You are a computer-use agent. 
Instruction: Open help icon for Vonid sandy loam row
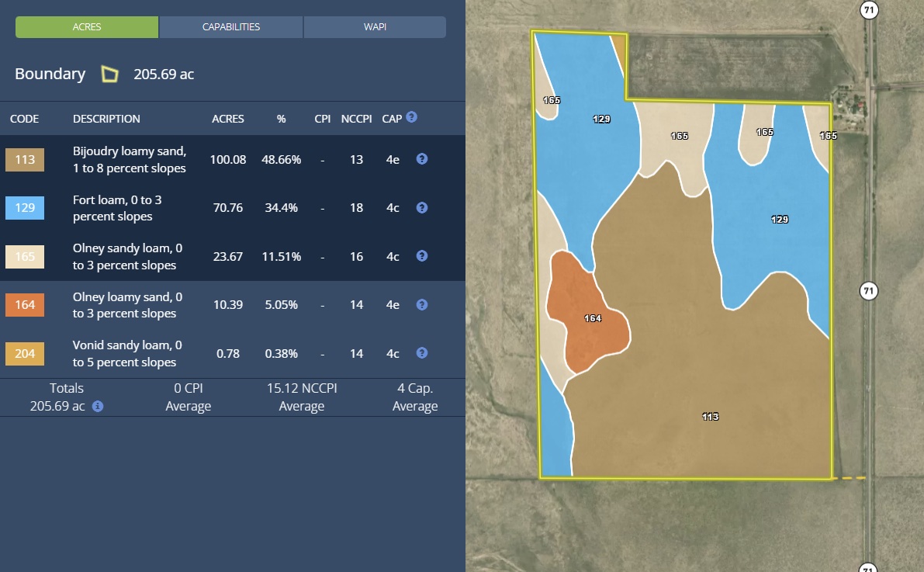coord(422,353)
